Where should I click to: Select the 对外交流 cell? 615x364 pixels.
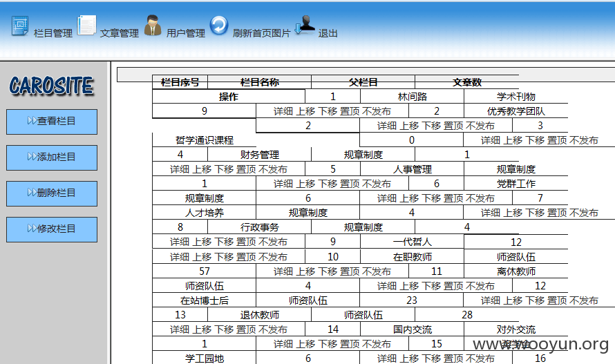pyautogui.click(x=515, y=329)
